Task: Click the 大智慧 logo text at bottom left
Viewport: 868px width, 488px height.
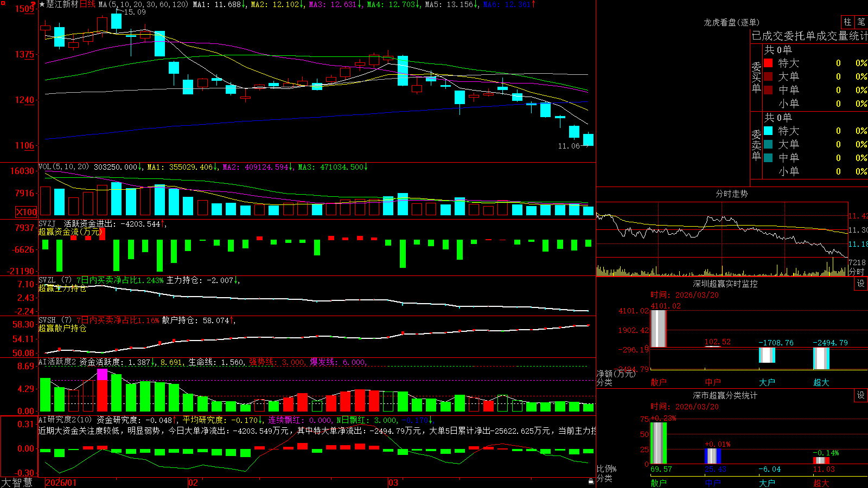Action: point(17,483)
